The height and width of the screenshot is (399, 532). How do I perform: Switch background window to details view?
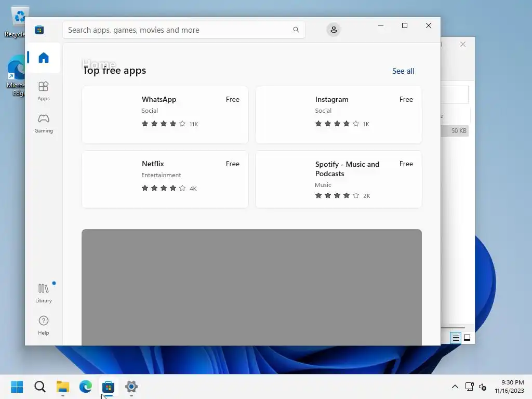click(456, 338)
